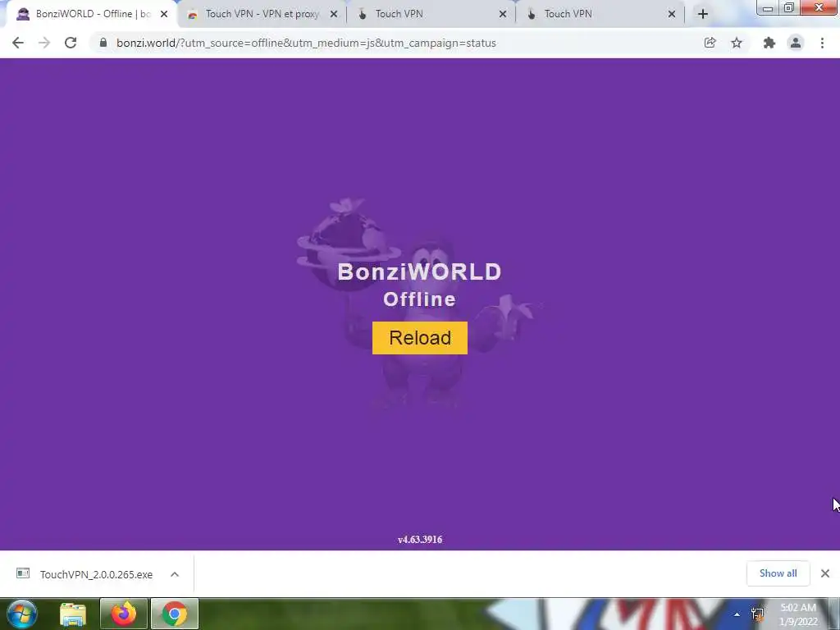Click the browser forward arrow

pyautogui.click(x=44, y=43)
